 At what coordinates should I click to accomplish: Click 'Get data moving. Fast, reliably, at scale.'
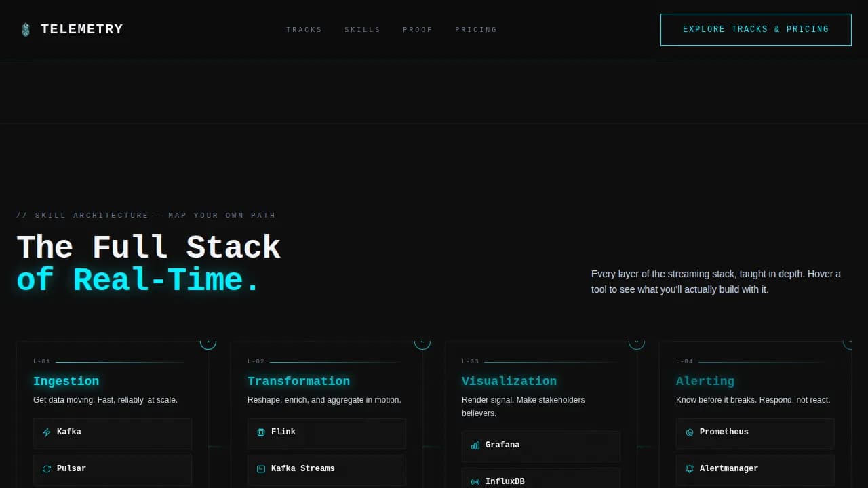tap(105, 400)
